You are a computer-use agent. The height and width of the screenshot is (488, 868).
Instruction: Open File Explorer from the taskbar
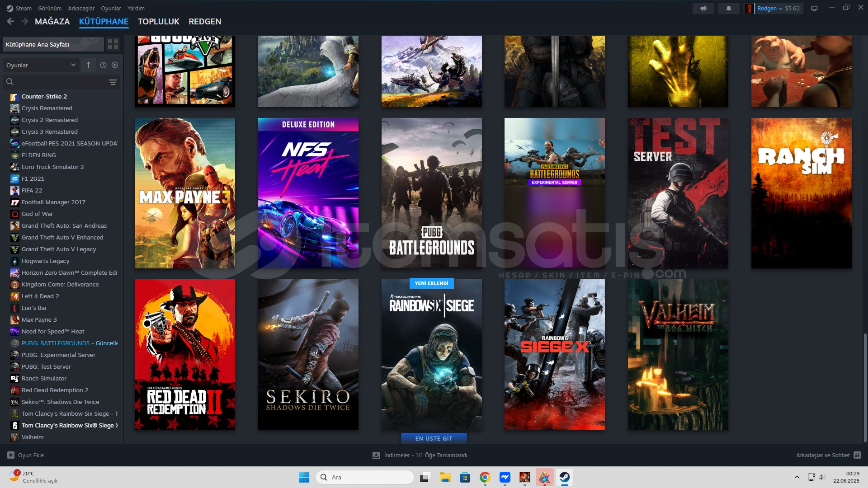pos(445,477)
